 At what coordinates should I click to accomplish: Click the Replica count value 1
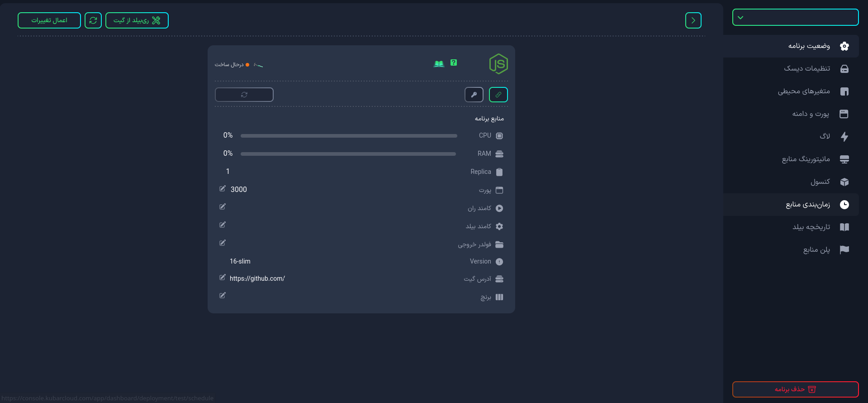tap(228, 171)
